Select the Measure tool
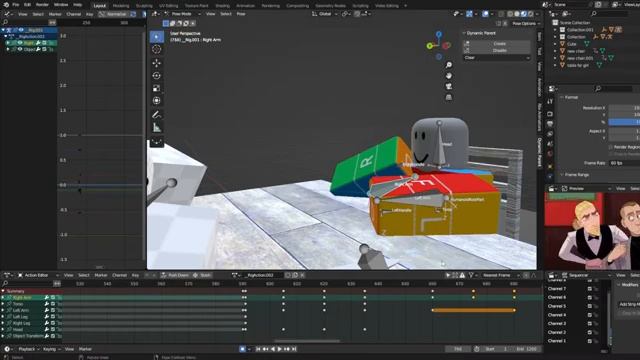The height and width of the screenshot is (360, 640). pyautogui.click(x=157, y=128)
